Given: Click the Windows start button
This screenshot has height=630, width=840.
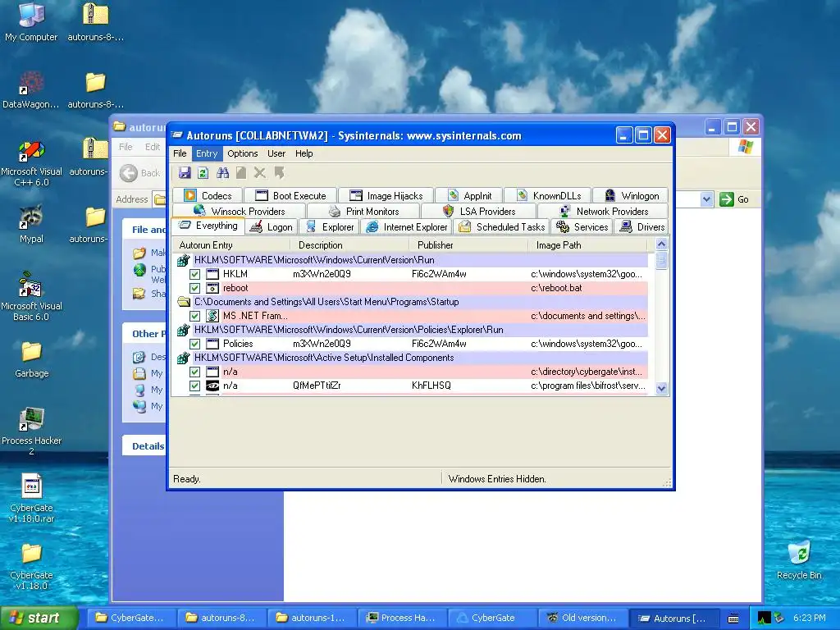Looking at the screenshot, I should click(39, 618).
